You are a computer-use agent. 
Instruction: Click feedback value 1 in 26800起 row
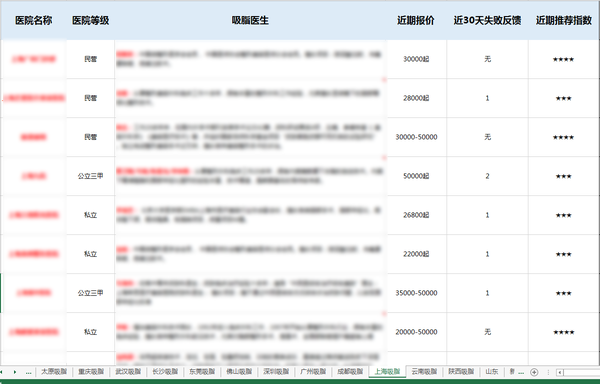click(x=487, y=215)
